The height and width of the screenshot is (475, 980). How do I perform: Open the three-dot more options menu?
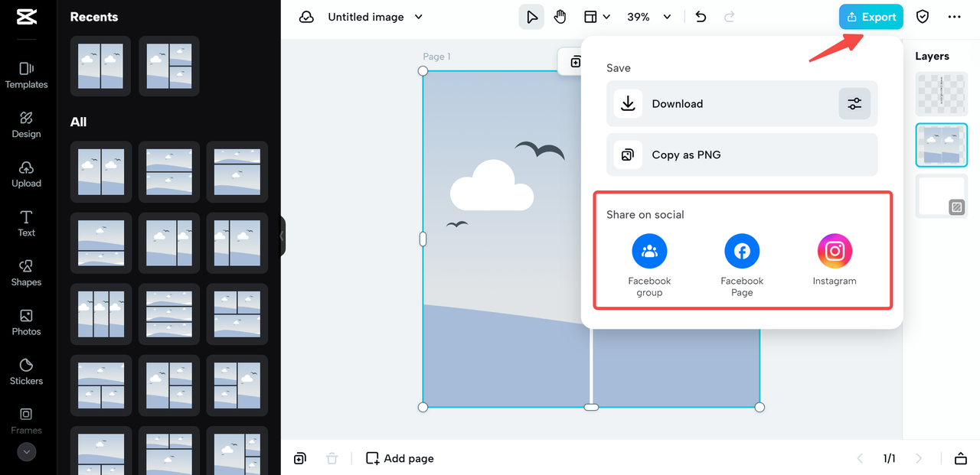(954, 17)
